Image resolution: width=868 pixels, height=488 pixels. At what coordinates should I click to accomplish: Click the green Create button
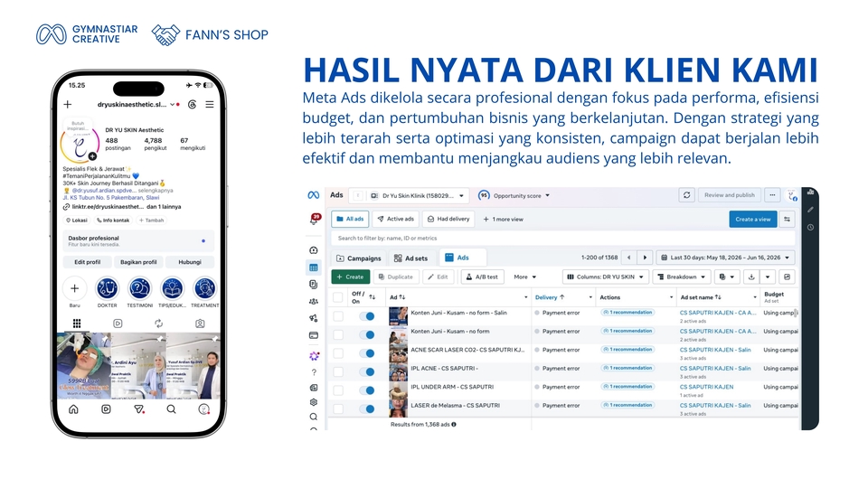(351, 277)
